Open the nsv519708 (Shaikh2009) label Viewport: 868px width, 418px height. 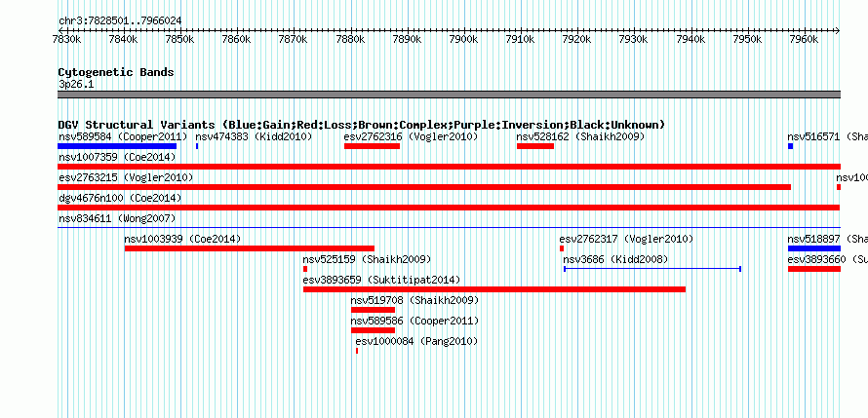[414, 300]
